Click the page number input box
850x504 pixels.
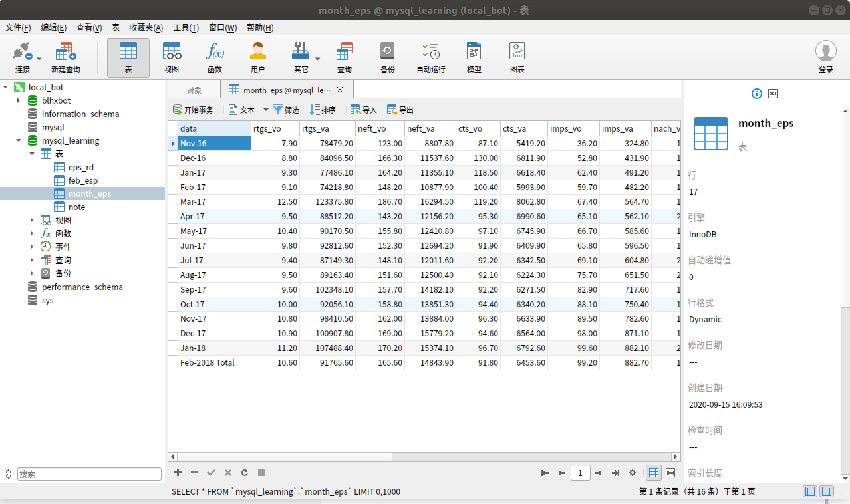click(580, 473)
